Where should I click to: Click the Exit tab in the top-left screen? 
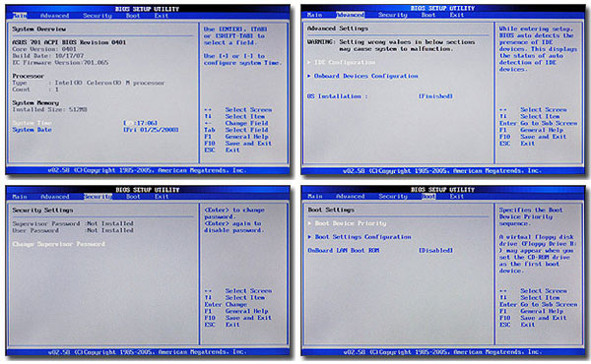point(161,16)
